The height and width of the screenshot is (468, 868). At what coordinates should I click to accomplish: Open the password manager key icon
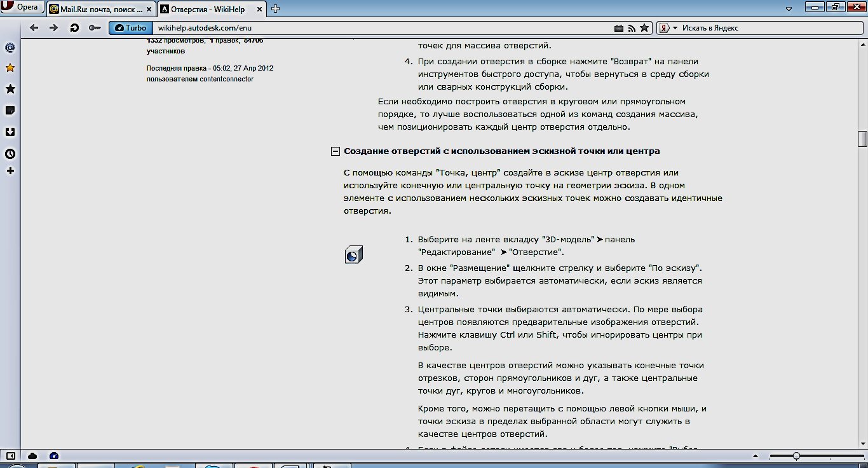(95, 28)
